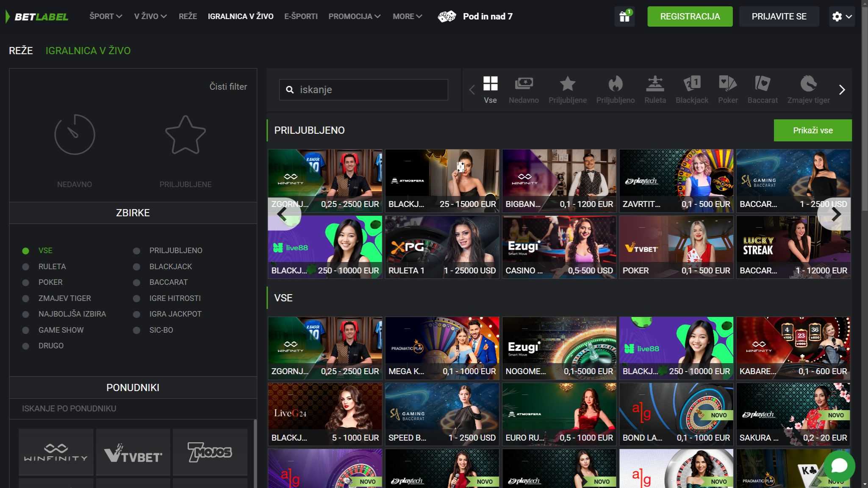
Task: Select the BLACKJACK collection radio
Action: click(x=136, y=267)
